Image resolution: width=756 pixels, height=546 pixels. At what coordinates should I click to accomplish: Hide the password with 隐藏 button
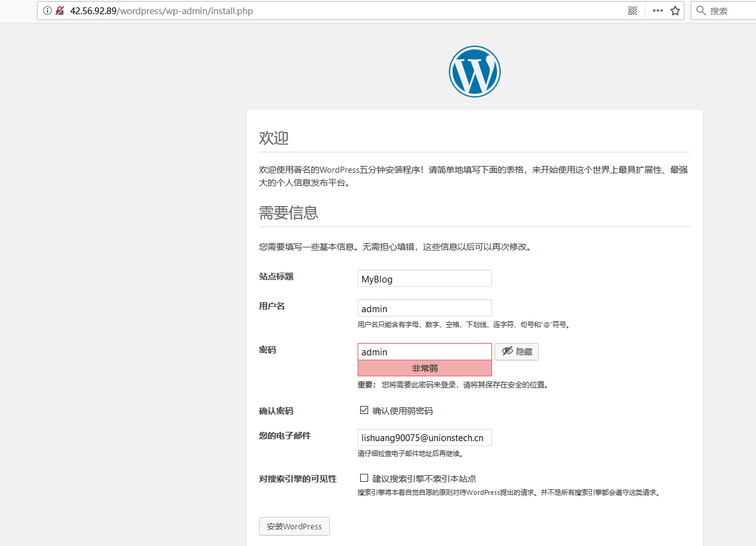pos(517,352)
